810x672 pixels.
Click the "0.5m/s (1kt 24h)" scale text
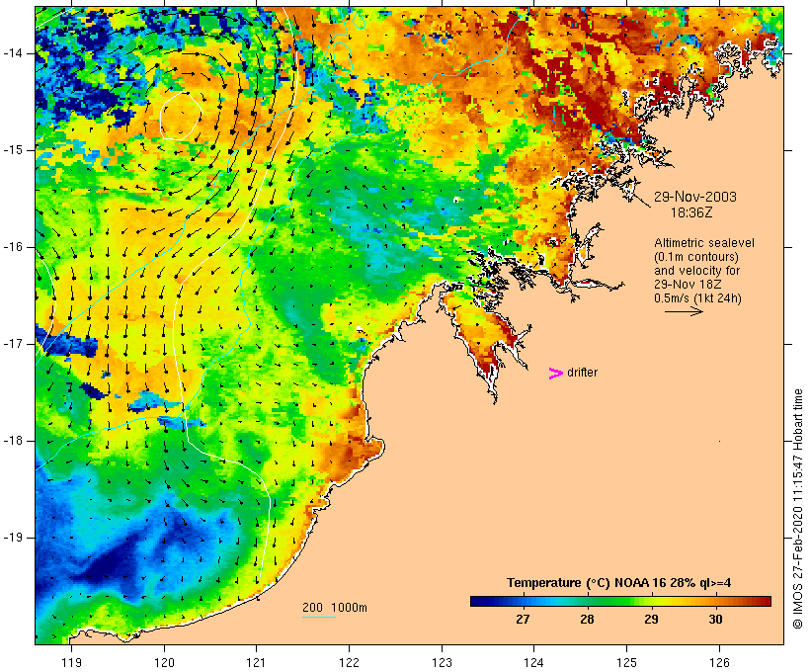697,298
